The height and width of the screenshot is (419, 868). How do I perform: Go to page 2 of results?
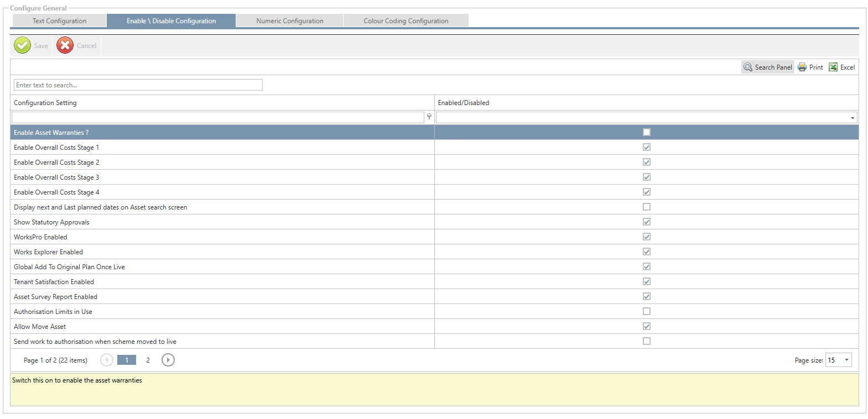click(148, 360)
